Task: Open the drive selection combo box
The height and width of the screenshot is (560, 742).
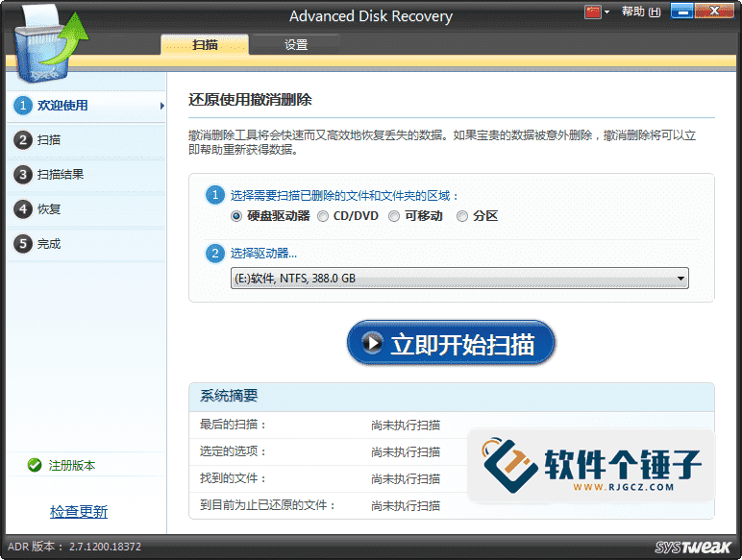Action: [459, 279]
